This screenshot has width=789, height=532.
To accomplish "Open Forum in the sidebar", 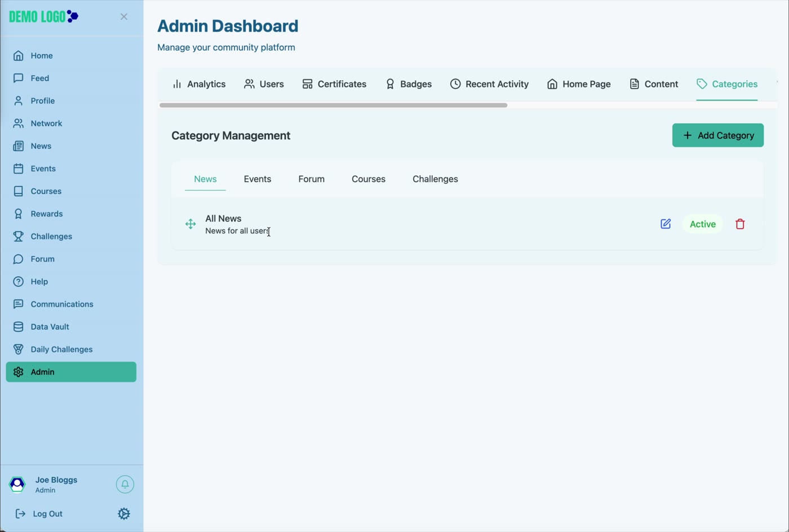I will 71,259.
